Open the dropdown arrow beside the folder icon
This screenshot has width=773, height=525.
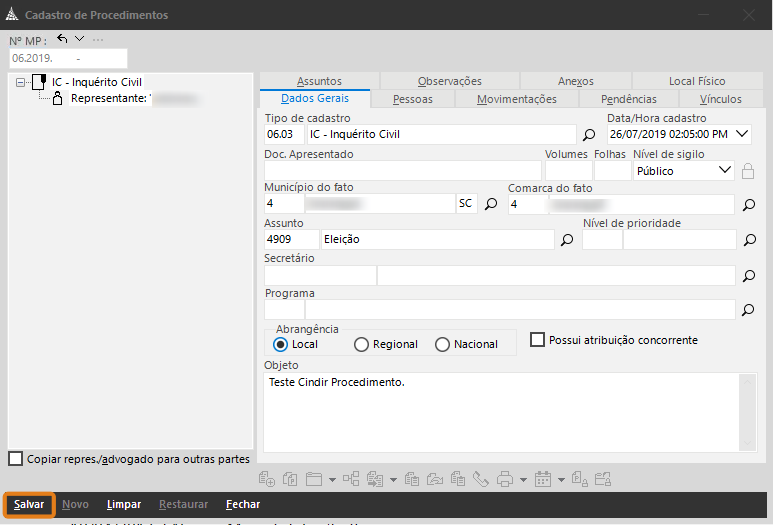[x=332, y=479]
